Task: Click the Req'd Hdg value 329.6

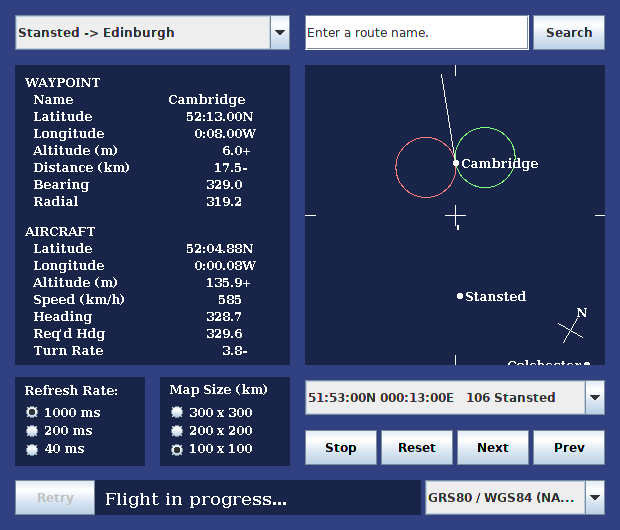Action: (x=224, y=334)
